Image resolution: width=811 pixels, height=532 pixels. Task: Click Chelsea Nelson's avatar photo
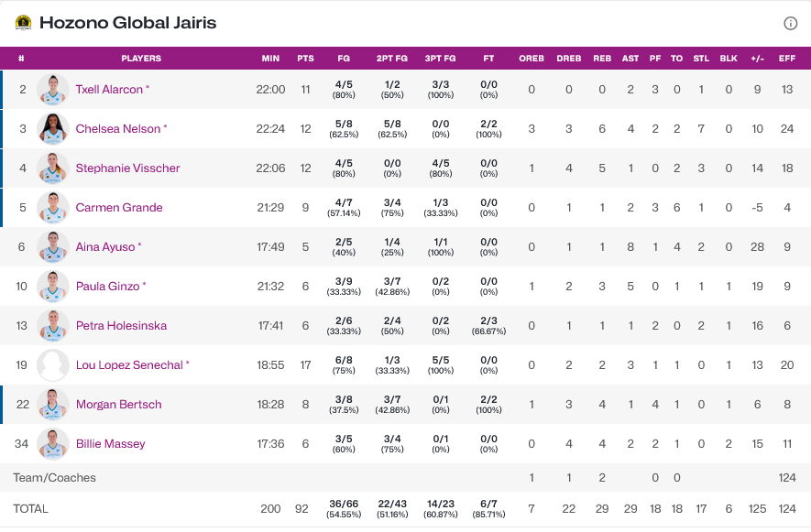point(53,129)
